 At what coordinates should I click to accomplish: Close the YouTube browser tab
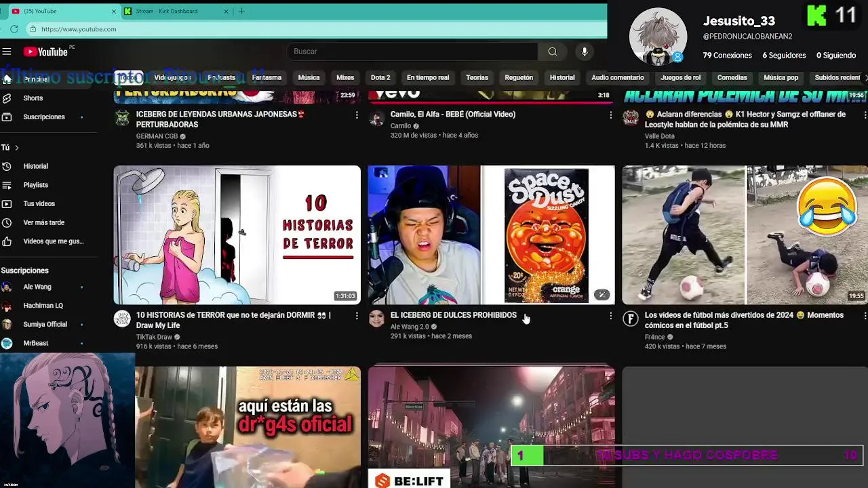(x=114, y=12)
